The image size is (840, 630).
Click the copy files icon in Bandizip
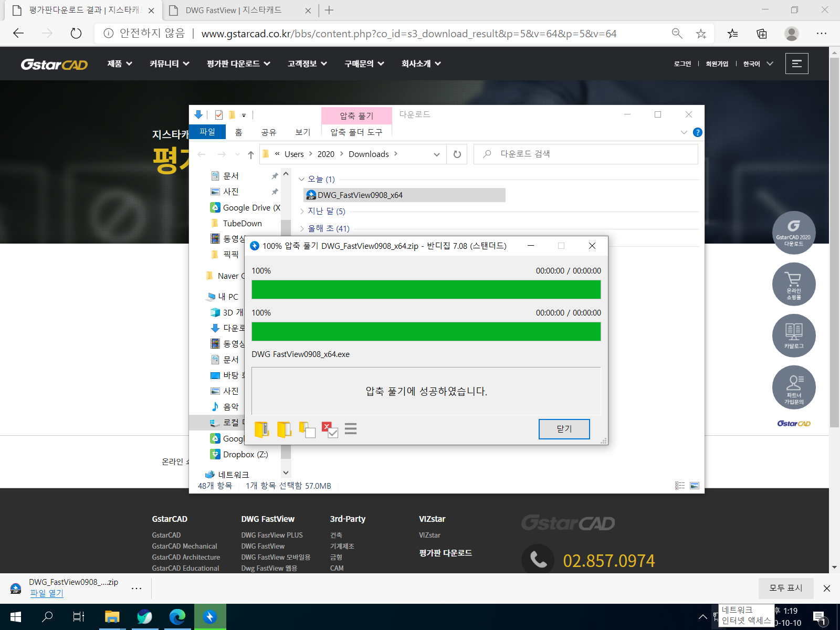[x=307, y=429]
